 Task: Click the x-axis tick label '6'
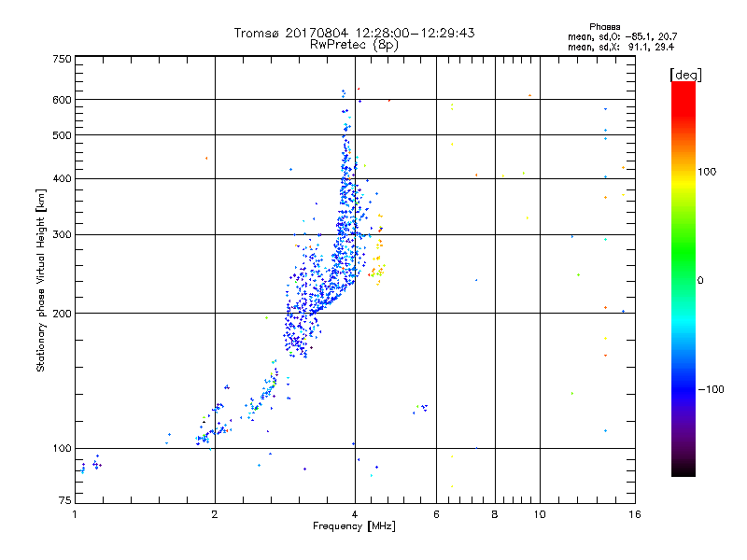[436, 514]
